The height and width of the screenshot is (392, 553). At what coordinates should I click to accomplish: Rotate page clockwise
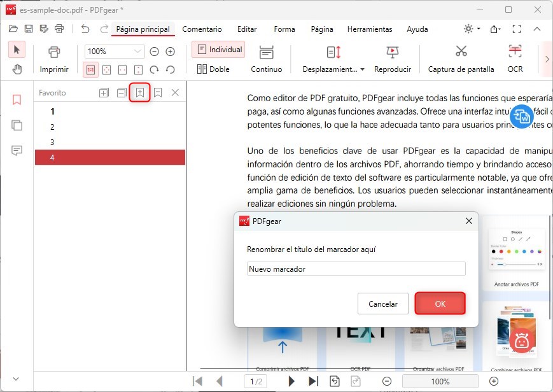point(154,70)
